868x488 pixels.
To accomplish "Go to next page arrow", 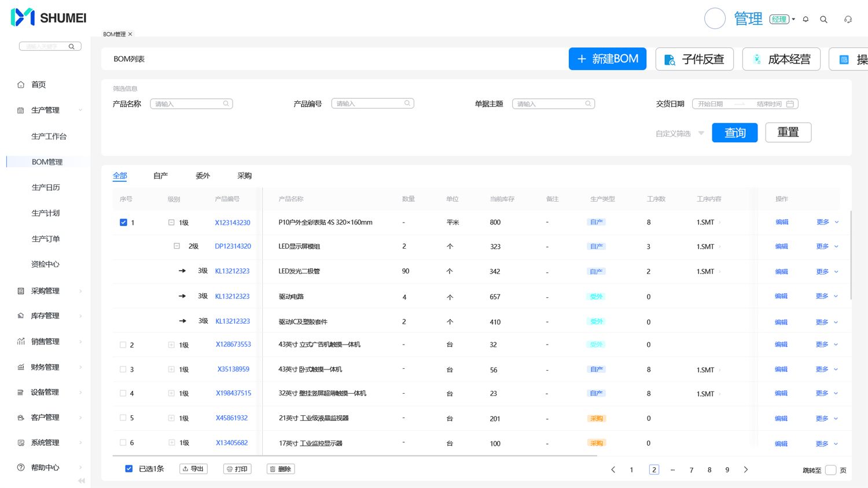I will (745, 469).
